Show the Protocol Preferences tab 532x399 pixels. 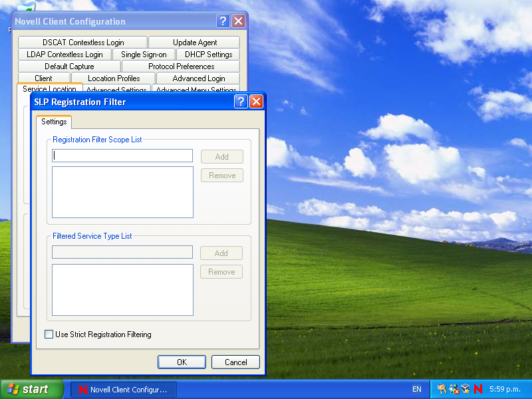point(181,66)
